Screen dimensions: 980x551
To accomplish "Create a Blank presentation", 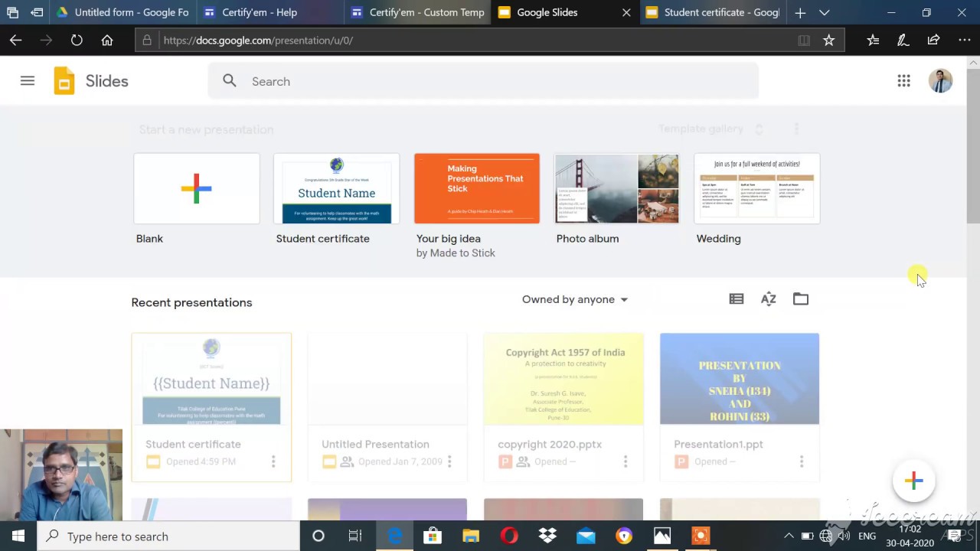I will 197,189.
